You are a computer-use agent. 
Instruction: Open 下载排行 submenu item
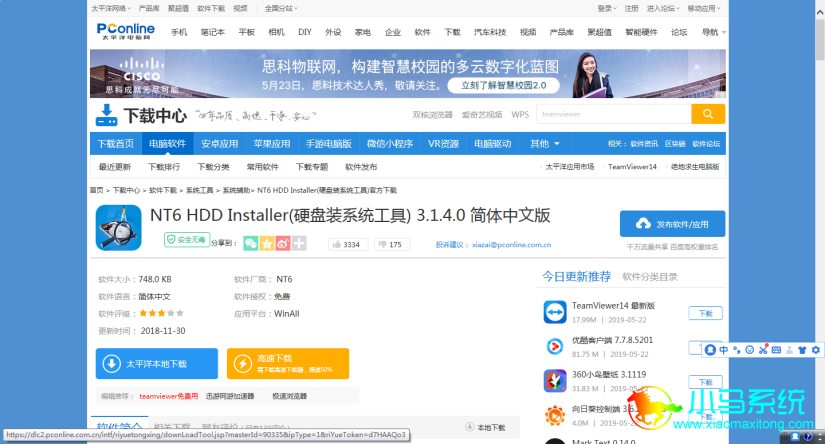click(x=164, y=167)
